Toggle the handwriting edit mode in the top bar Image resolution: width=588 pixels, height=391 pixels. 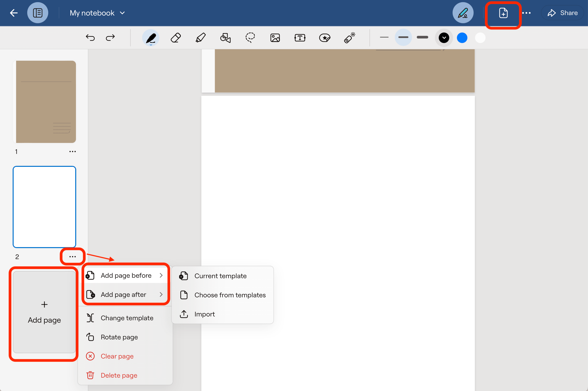[463, 12]
